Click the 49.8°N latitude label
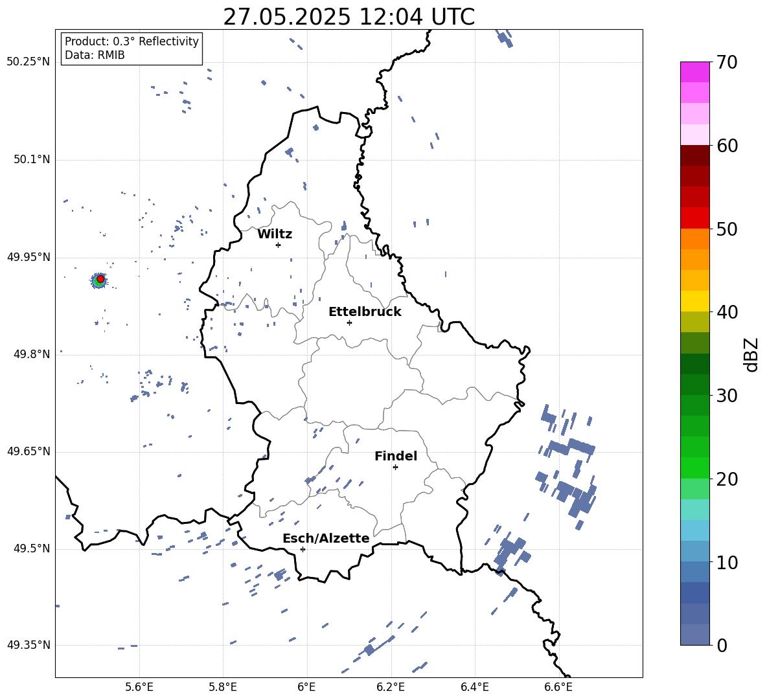767x700 pixels. coord(31,354)
